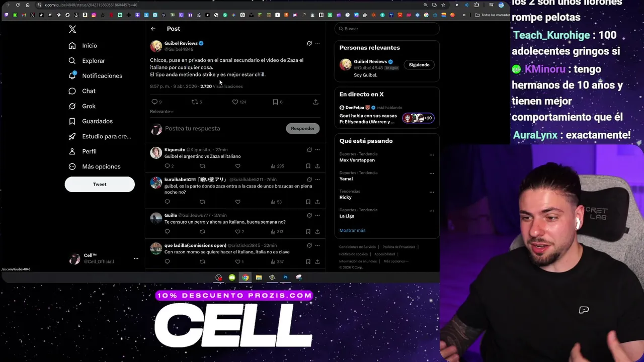Expand the Relevante replies sort dropdown
The width and height of the screenshot is (644, 362).
click(162, 112)
